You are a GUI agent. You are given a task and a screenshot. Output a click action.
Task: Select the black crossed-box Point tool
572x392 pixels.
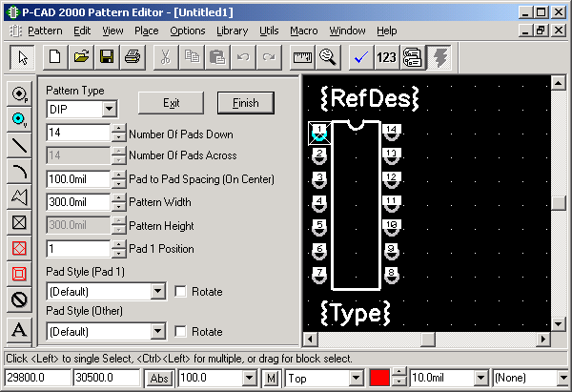pos(19,222)
